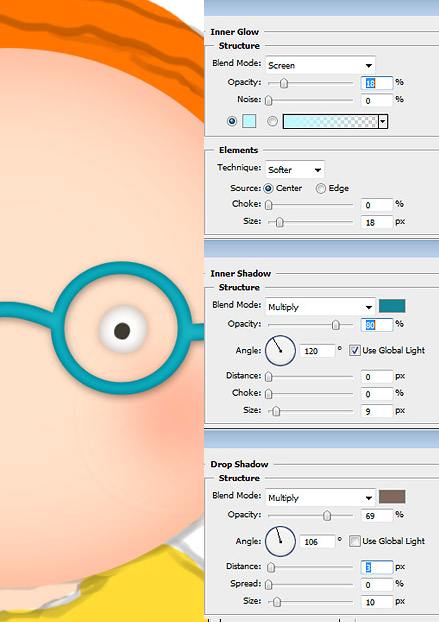This screenshot has height=622, width=439.
Task: Open Inner Glow gradient picker arrow
Action: pos(383,122)
